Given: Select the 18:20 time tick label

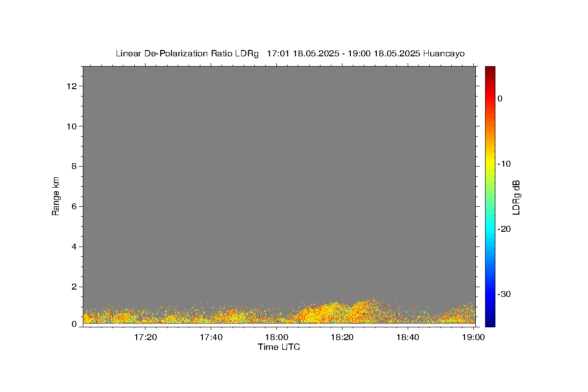Looking at the screenshot, I should coord(342,337).
